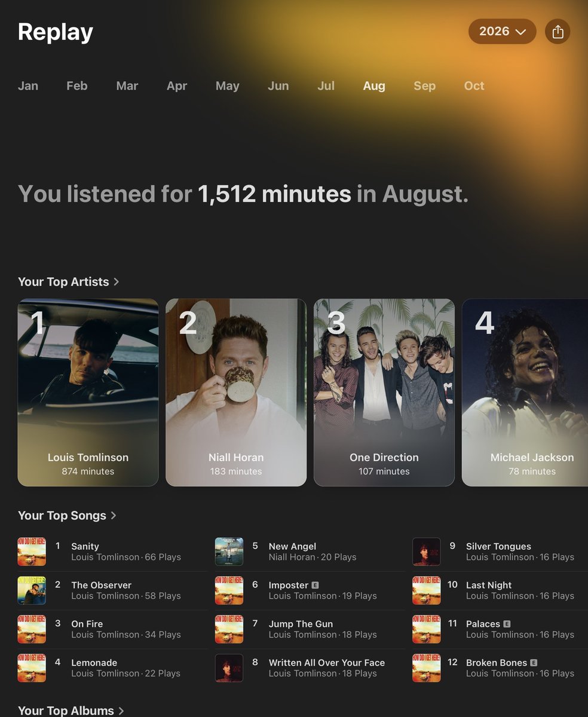
Task: Tap the 1,512 minutes listening summary
Action: coord(243,194)
